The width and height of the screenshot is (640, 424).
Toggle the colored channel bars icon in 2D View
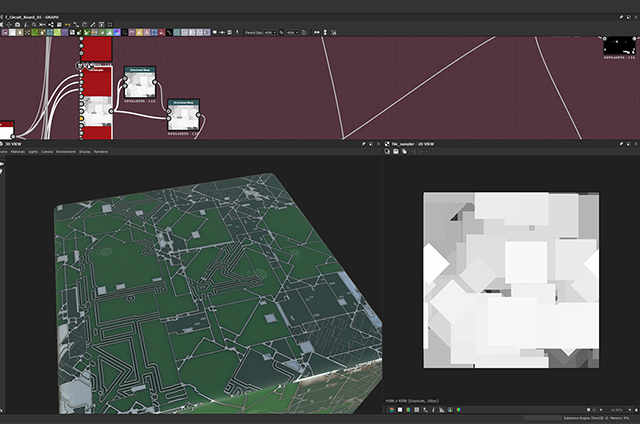click(x=408, y=410)
